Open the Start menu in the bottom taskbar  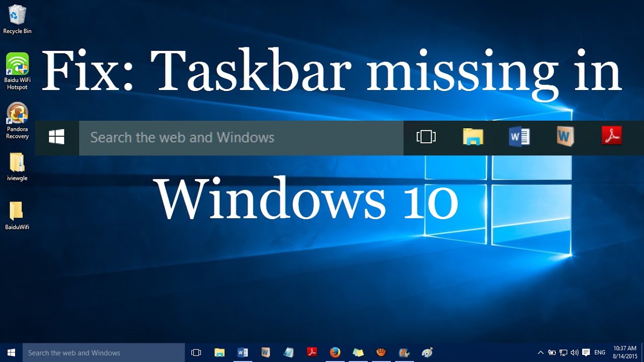pyautogui.click(x=11, y=352)
